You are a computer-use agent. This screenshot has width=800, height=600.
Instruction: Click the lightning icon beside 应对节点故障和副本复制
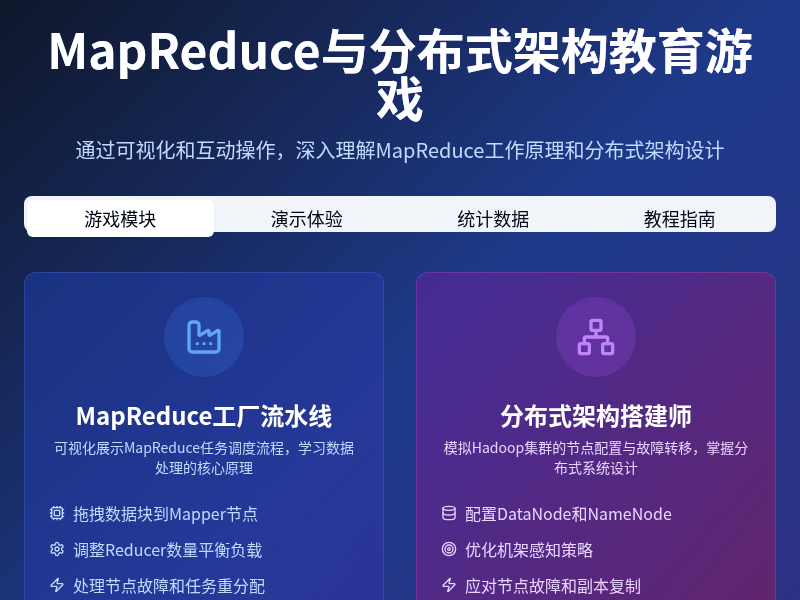[x=449, y=585]
